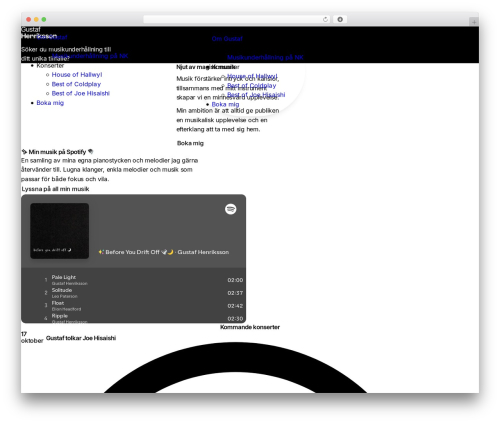The height and width of the screenshot is (423, 500).
Task: Open a new tab with the plus button
Action: (x=474, y=22)
